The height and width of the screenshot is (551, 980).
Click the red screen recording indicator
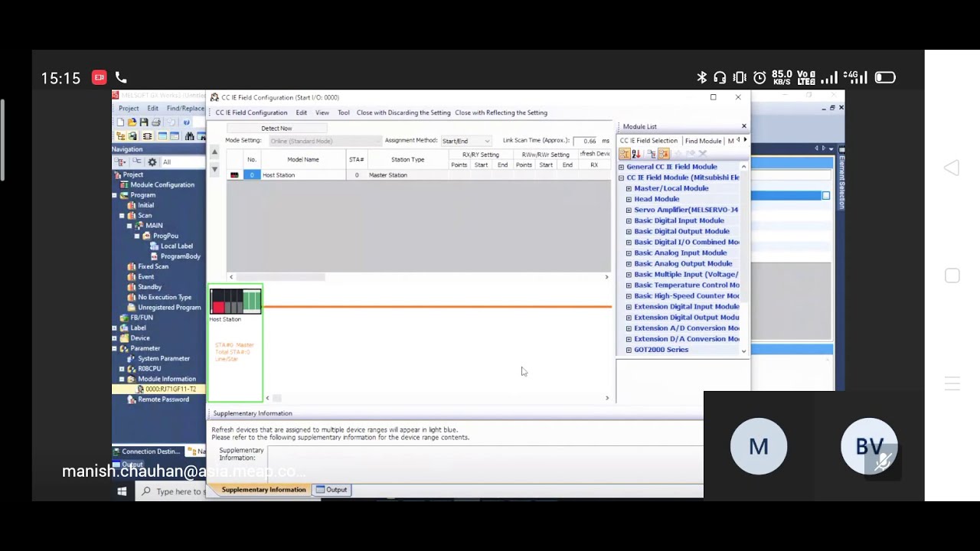pyautogui.click(x=99, y=77)
